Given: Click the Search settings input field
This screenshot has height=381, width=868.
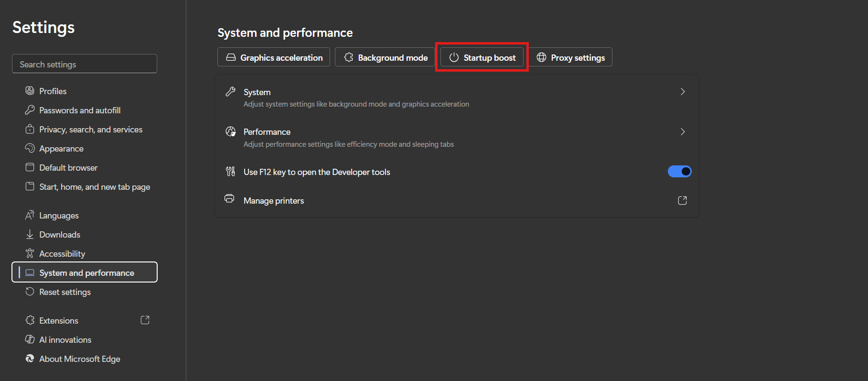Looking at the screenshot, I should pyautogui.click(x=85, y=64).
